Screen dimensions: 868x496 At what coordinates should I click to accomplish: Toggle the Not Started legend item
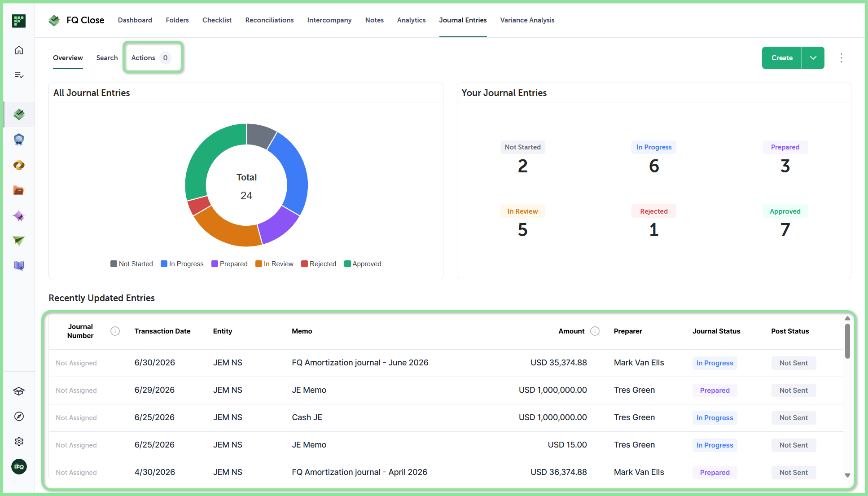point(132,264)
